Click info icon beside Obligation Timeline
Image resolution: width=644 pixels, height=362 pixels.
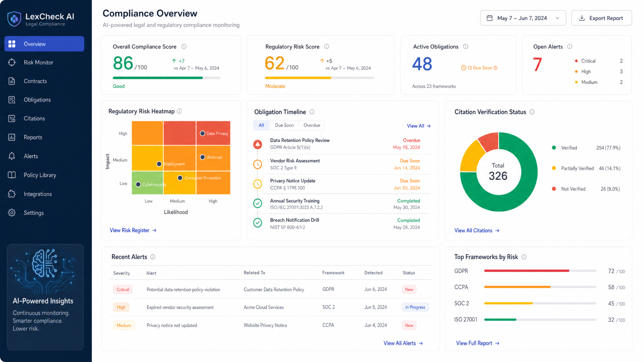(x=312, y=112)
